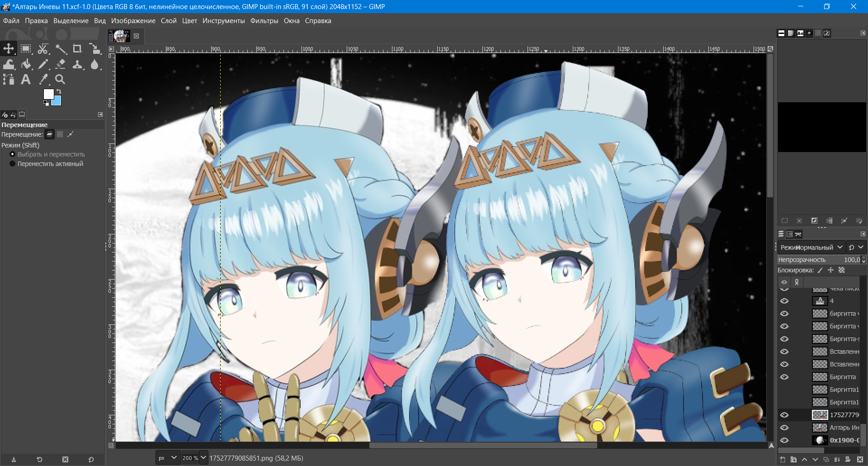
Task: Select the Blur/Sharpen droplet tool
Action: click(94, 64)
